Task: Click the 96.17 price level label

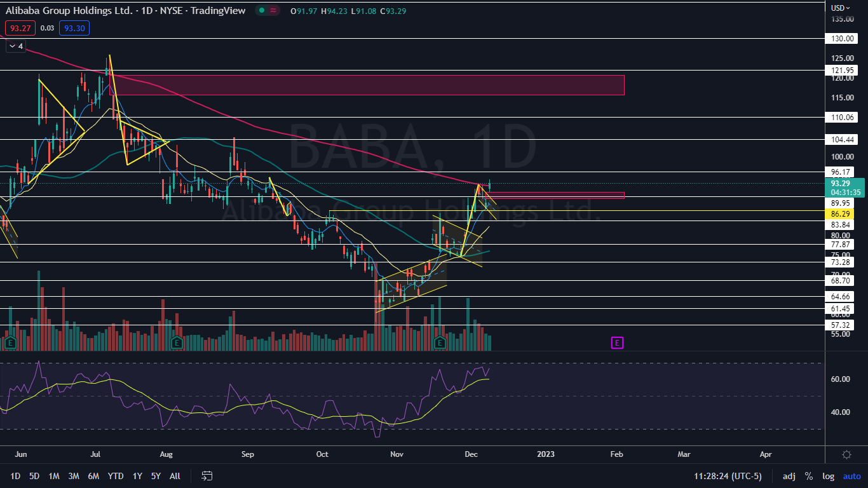Action: (x=842, y=172)
